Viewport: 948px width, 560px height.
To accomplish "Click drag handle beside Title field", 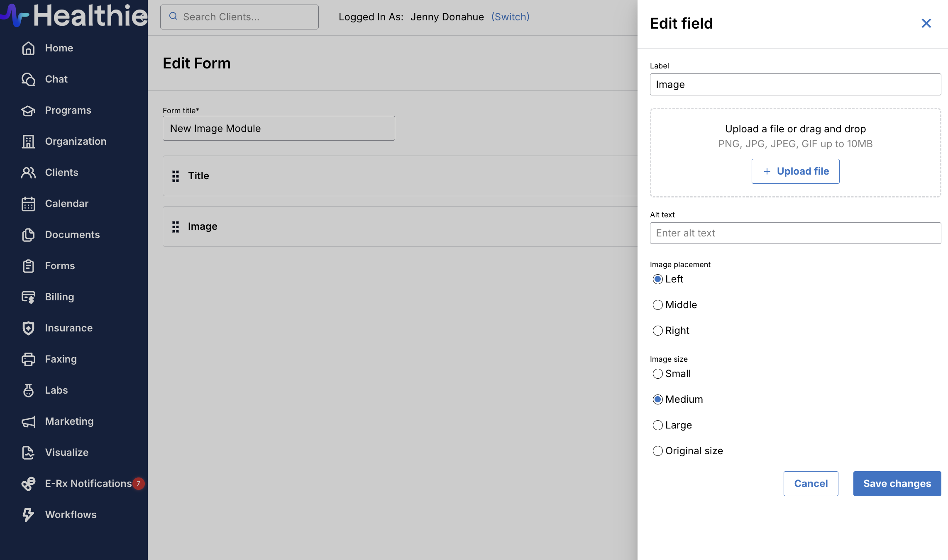I will (176, 176).
